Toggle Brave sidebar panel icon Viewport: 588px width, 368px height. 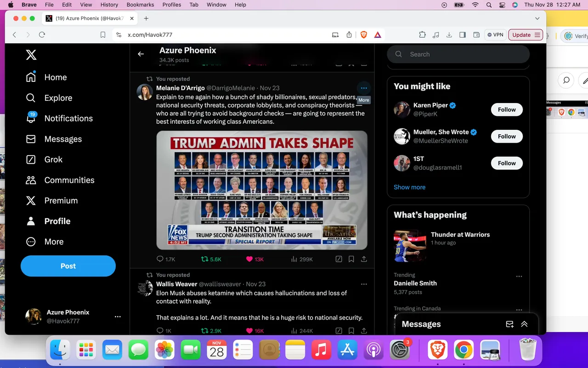463,35
